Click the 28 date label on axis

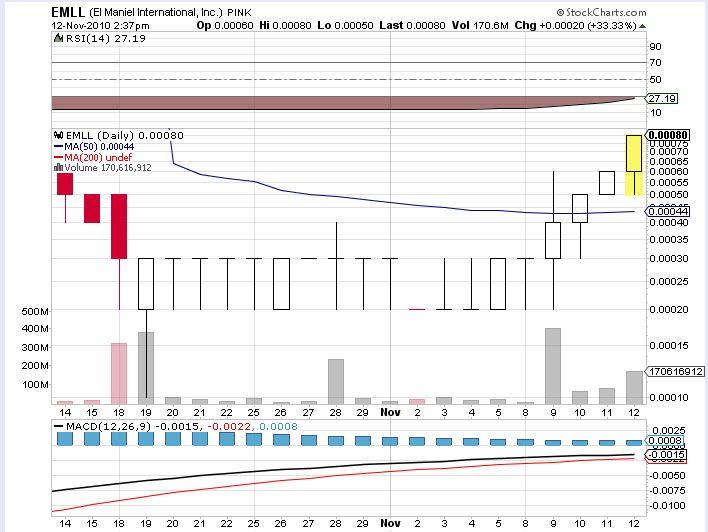coord(336,412)
